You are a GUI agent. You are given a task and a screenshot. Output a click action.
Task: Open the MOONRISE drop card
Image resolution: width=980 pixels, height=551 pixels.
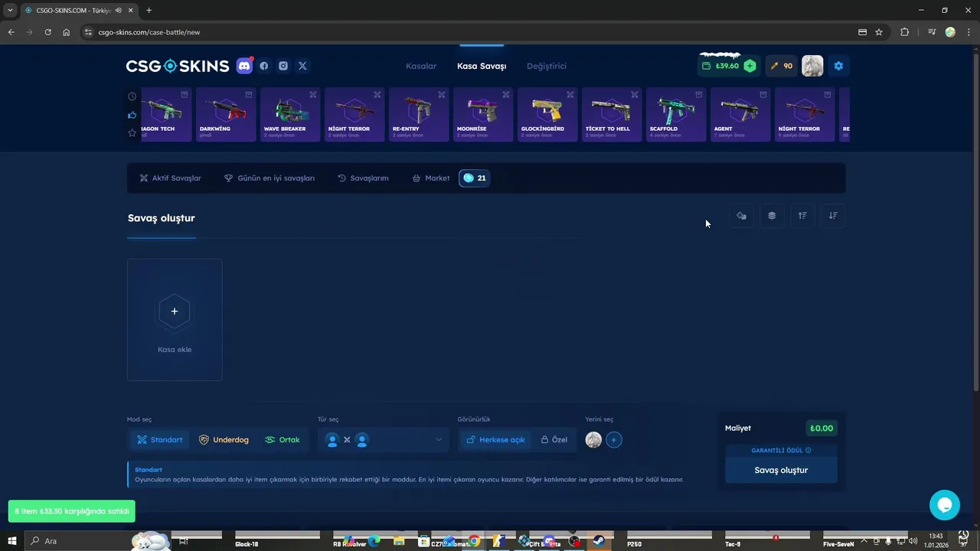tap(483, 114)
